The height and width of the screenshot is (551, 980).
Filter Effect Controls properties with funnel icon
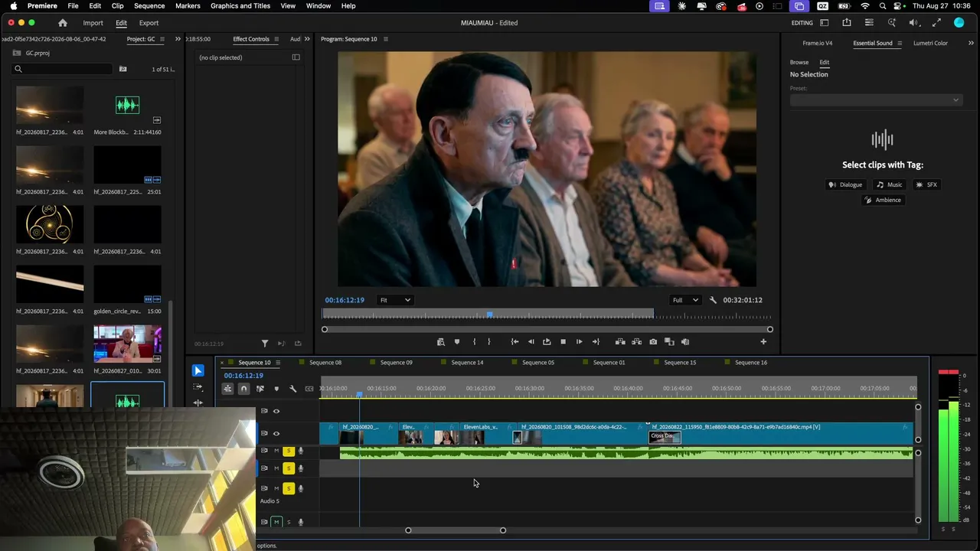(x=265, y=344)
